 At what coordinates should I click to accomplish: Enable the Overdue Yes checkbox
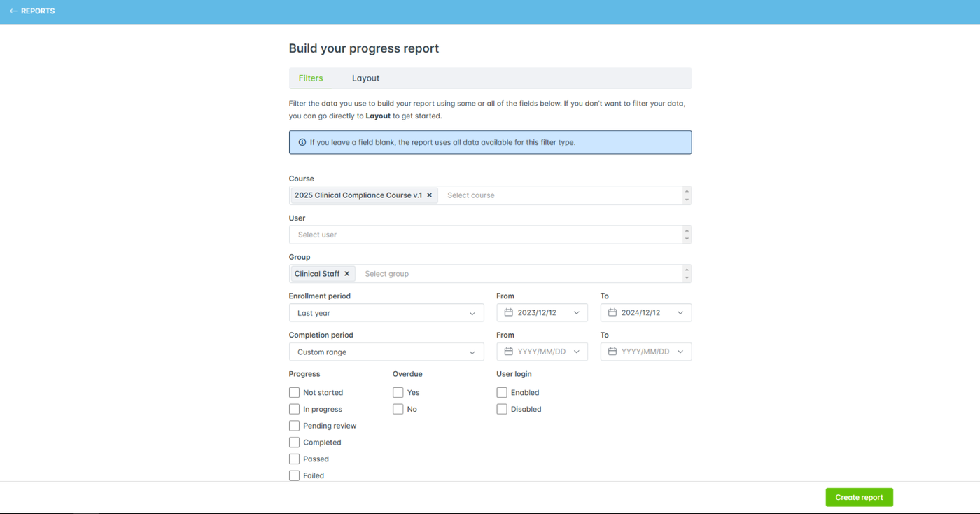[398, 393]
